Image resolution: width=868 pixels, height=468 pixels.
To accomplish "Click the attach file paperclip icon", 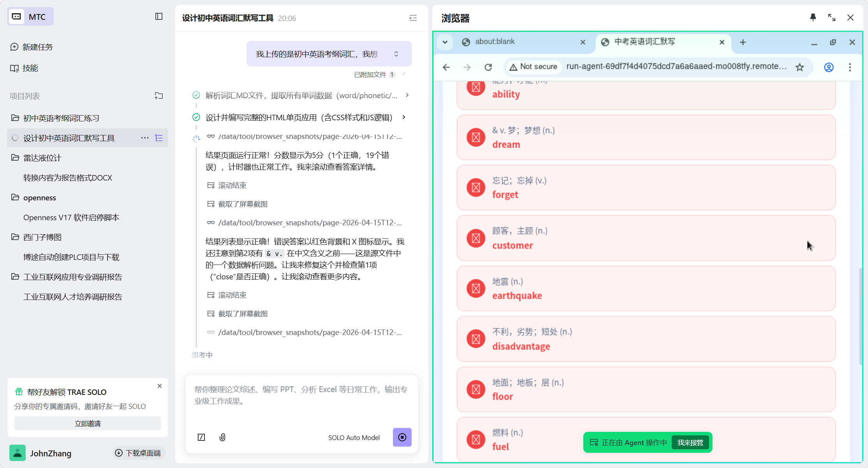I will pyautogui.click(x=222, y=437).
